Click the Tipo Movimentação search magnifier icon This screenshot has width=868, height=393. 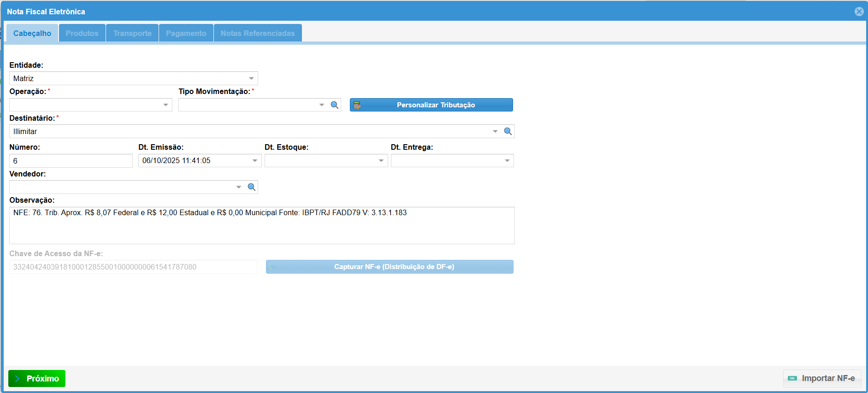(335, 105)
